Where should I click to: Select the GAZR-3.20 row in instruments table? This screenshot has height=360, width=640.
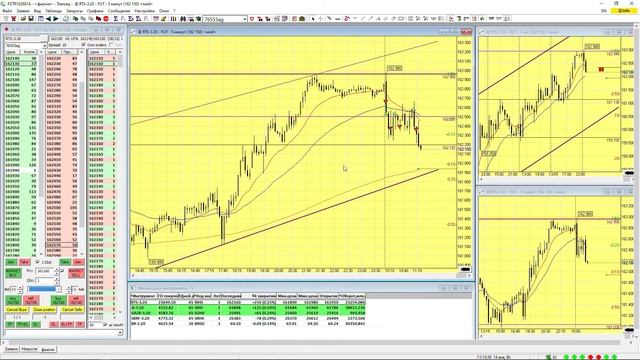(248, 313)
